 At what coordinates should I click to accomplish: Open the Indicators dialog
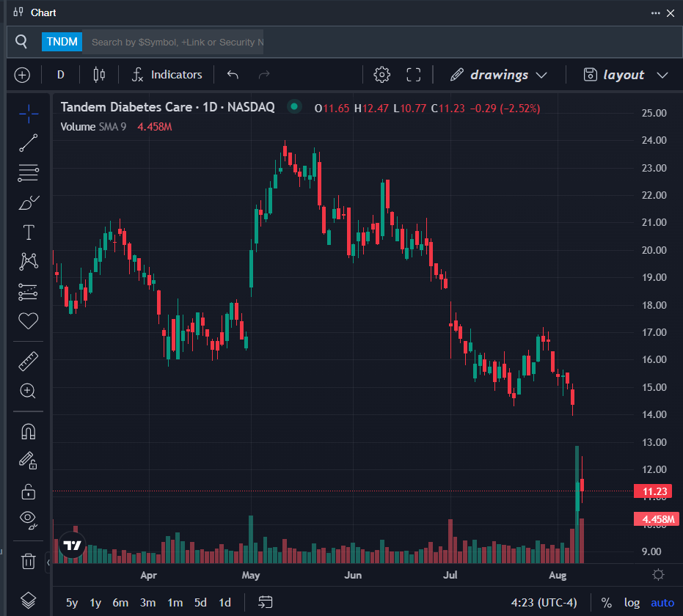point(167,75)
